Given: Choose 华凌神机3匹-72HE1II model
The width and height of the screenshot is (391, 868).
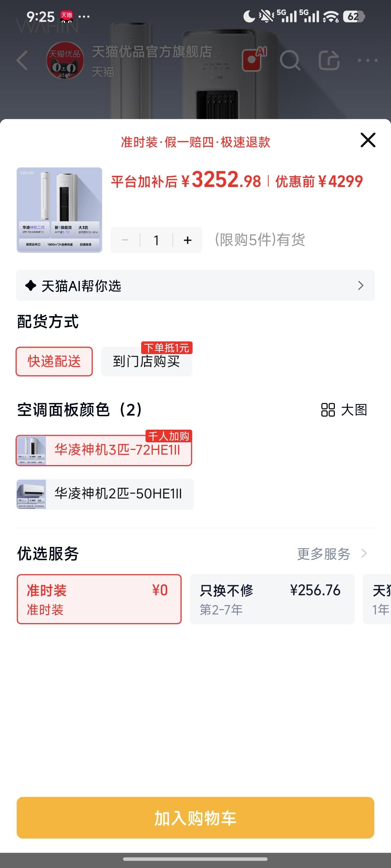Looking at the screenshot, I should click(104, 450).
